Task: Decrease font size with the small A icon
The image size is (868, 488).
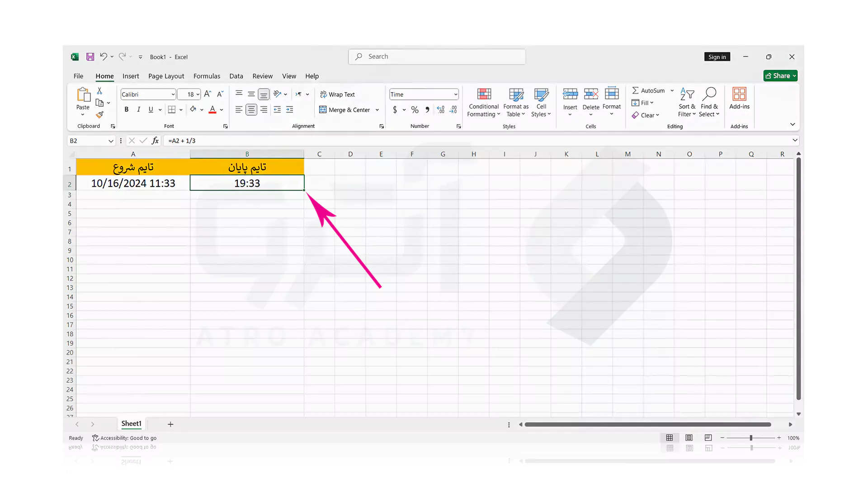Action: tap(220, 94)
